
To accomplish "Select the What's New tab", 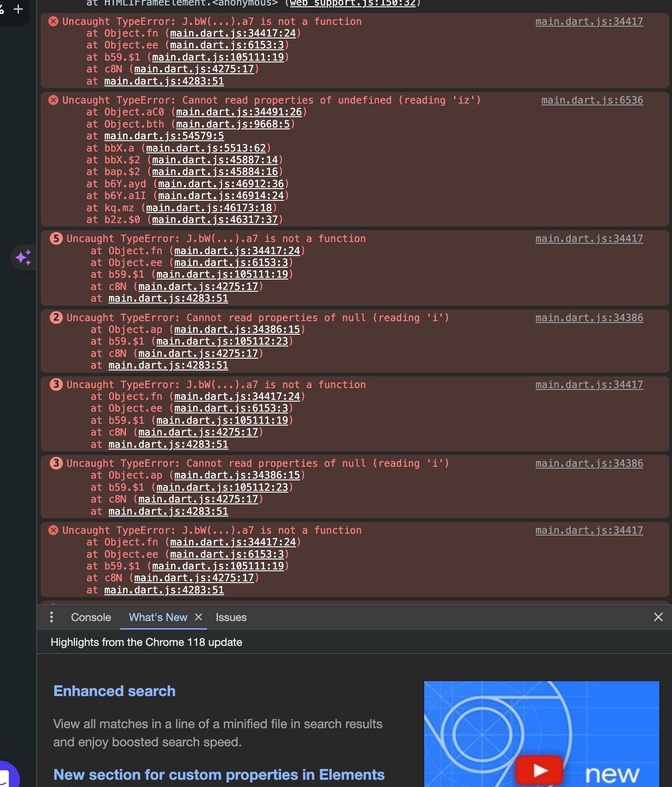I will 158,617.
